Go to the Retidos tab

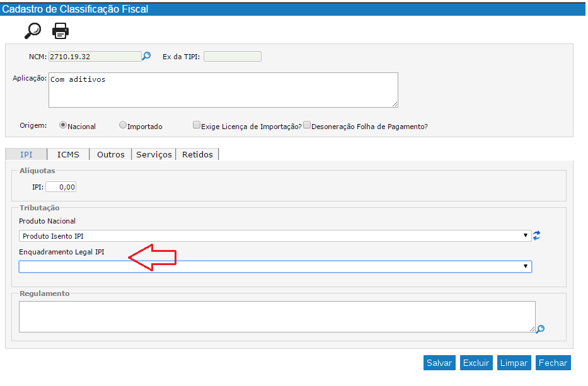197,154
